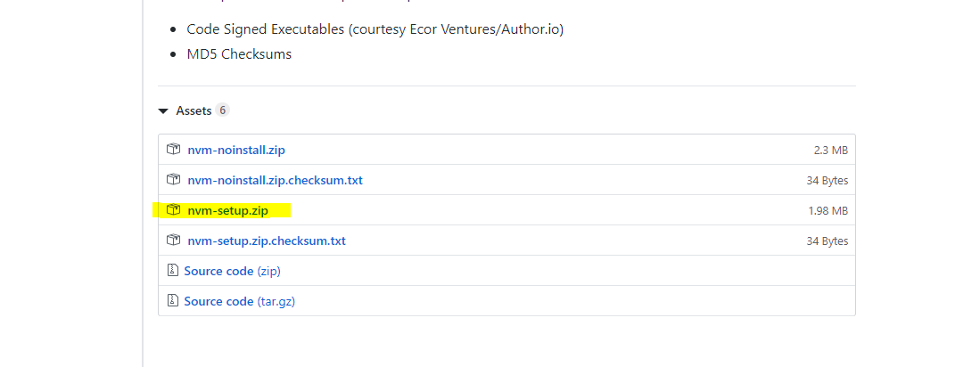Click the Code Signed Executables bullet text
Viewport: 980px width, 367px height.
coord(375,29)
